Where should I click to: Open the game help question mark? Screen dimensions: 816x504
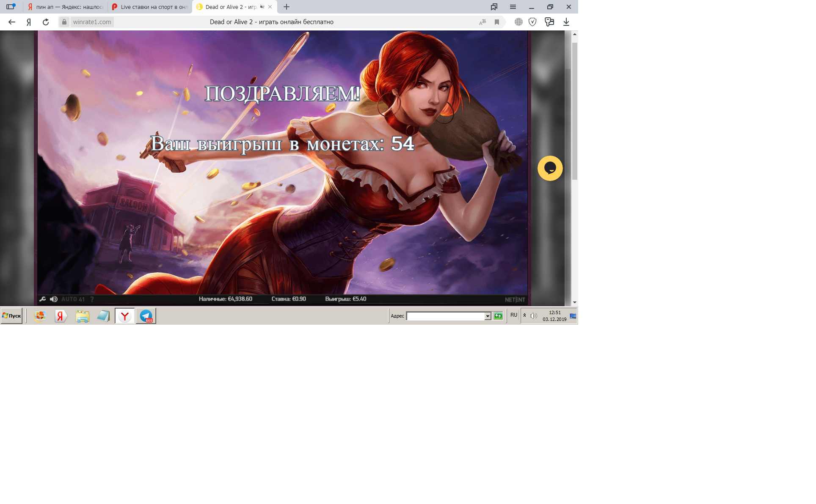(x=92, y=299)
